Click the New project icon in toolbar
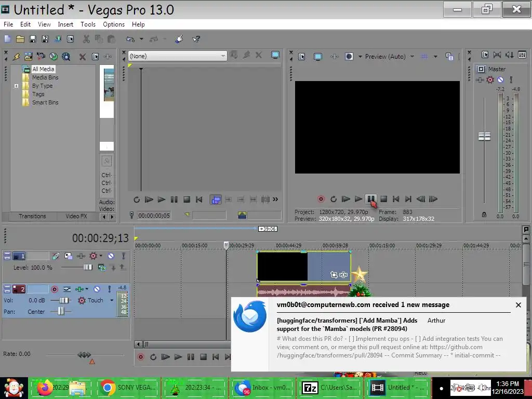This screenshot has height=399, width=532. click(7, 39)
